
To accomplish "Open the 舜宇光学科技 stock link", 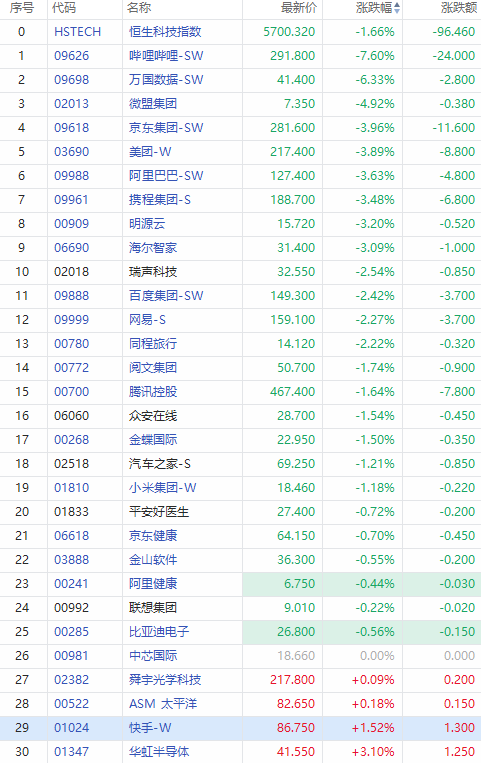I will [165, 680].
